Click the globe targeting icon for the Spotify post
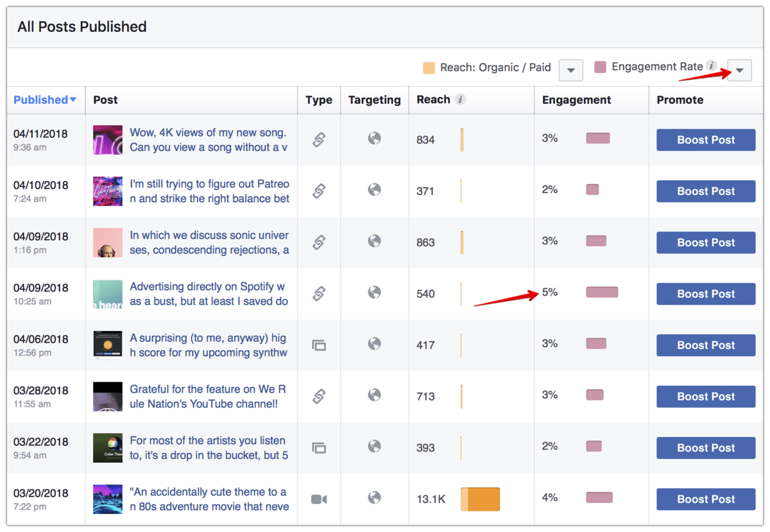The height and width of the screenshot is (532, 770). point(374,293)
